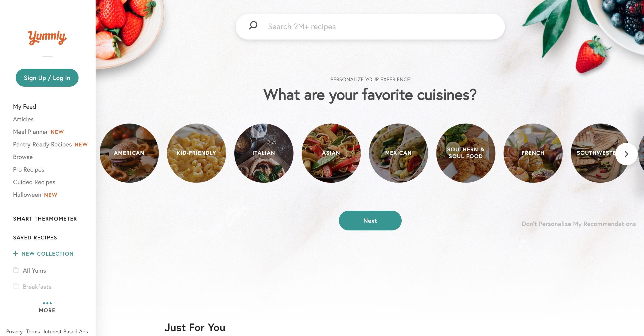Select the Italian cuisine circle
This screenshot has height=336, width=644.
[264, 153]
